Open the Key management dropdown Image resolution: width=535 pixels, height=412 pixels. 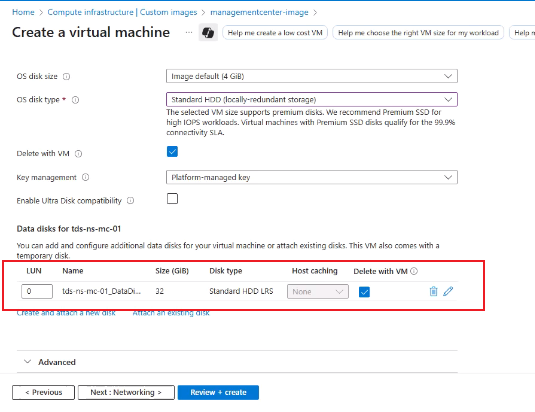[312, 177]
